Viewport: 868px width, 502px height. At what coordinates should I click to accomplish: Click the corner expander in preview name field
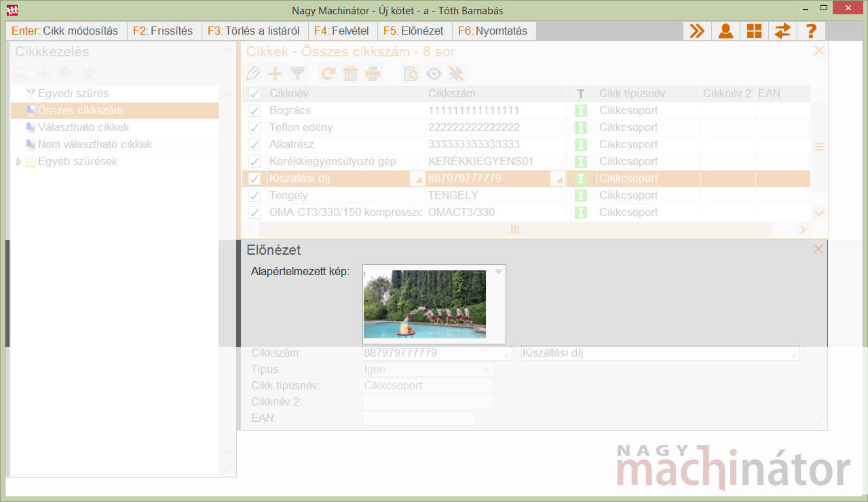[x=793, y=355]
